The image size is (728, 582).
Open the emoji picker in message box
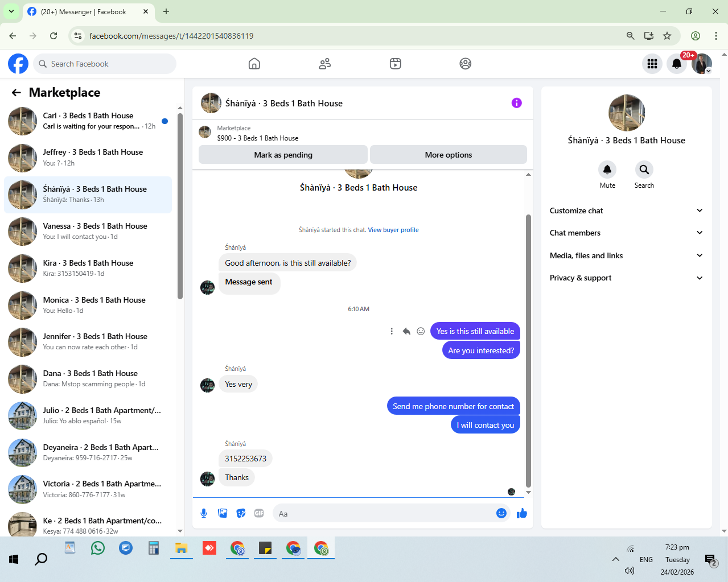(x=501, y=513)
